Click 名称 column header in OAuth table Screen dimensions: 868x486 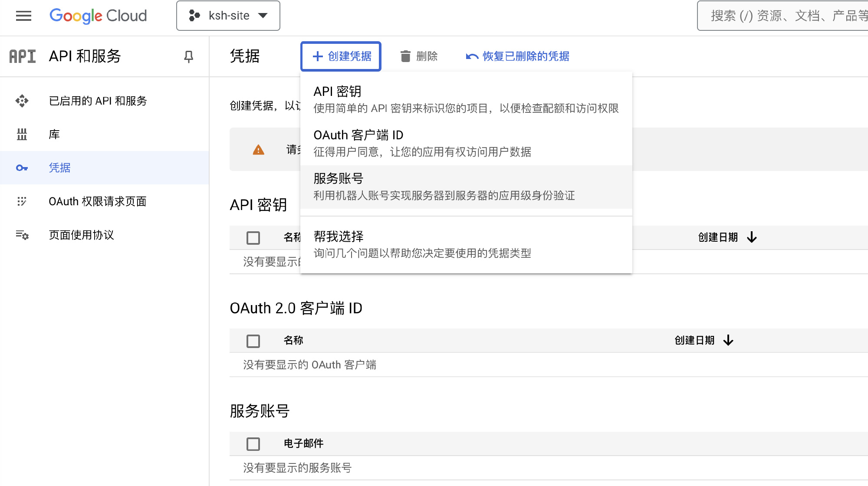pos(293,341)
